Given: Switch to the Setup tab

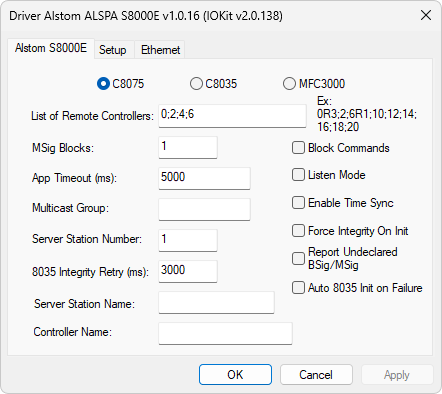Looking at the screenshot, I should pos(113,50).
